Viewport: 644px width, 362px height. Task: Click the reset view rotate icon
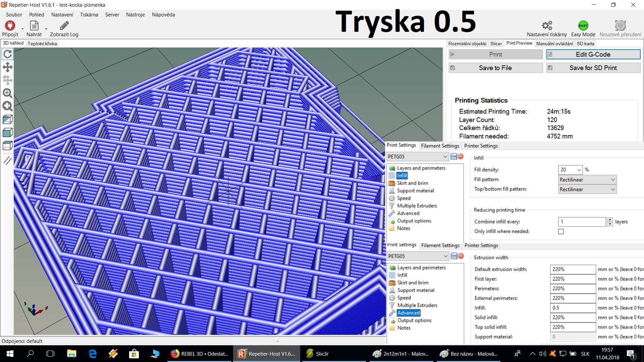(7, 54)
